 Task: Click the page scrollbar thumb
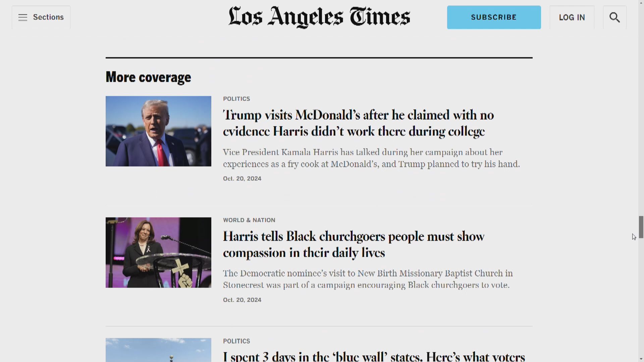[x=641, y=227]
